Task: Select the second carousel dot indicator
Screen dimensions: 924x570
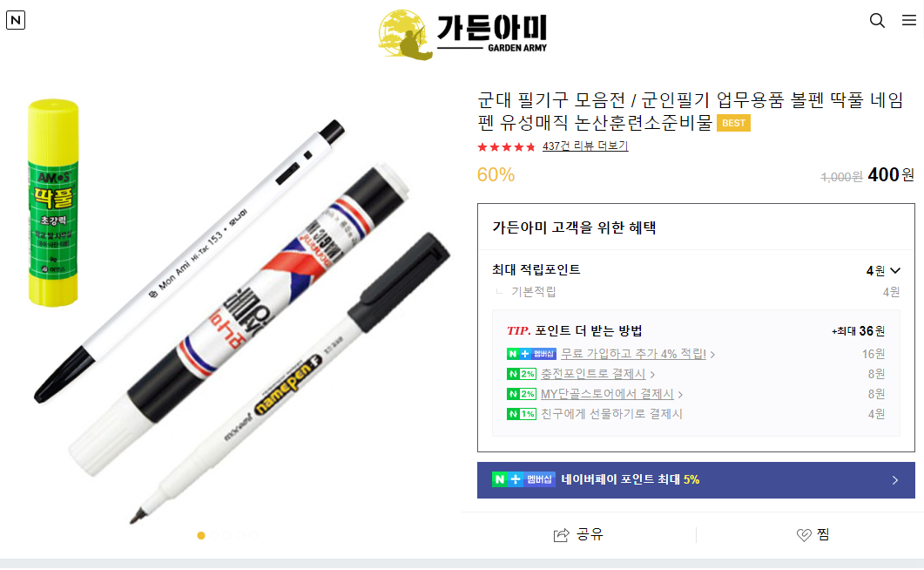Action: coord(214,535)
